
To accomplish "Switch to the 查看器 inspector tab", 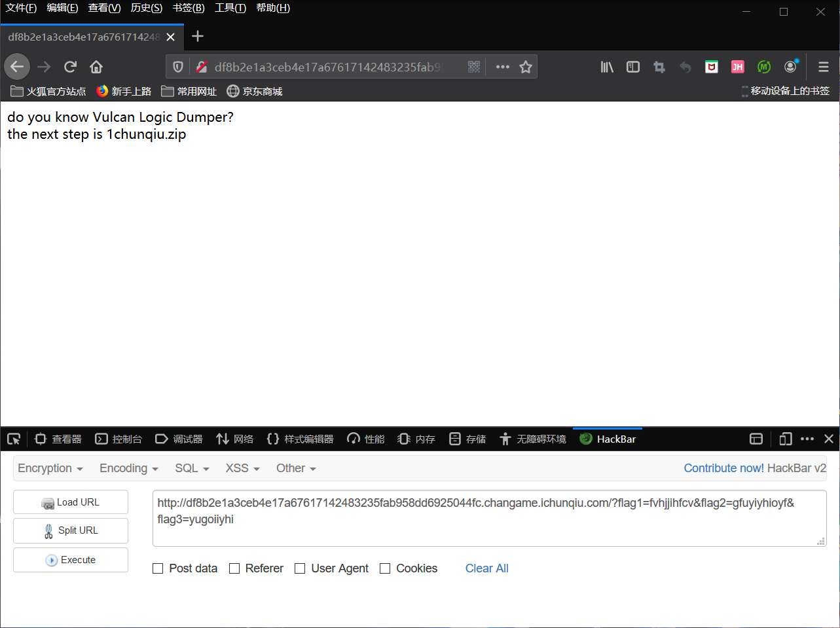I will point(58,439).
